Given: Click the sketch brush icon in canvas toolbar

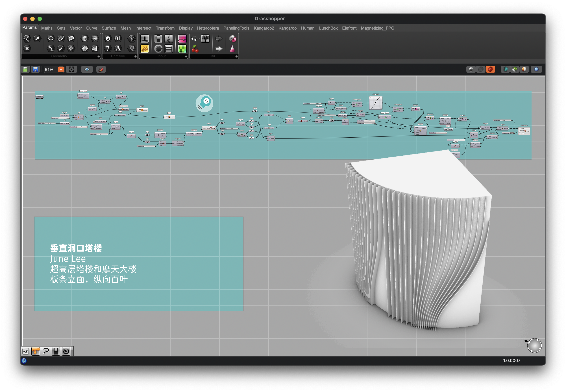Looking at the screenshot, I should pos(101,69).
